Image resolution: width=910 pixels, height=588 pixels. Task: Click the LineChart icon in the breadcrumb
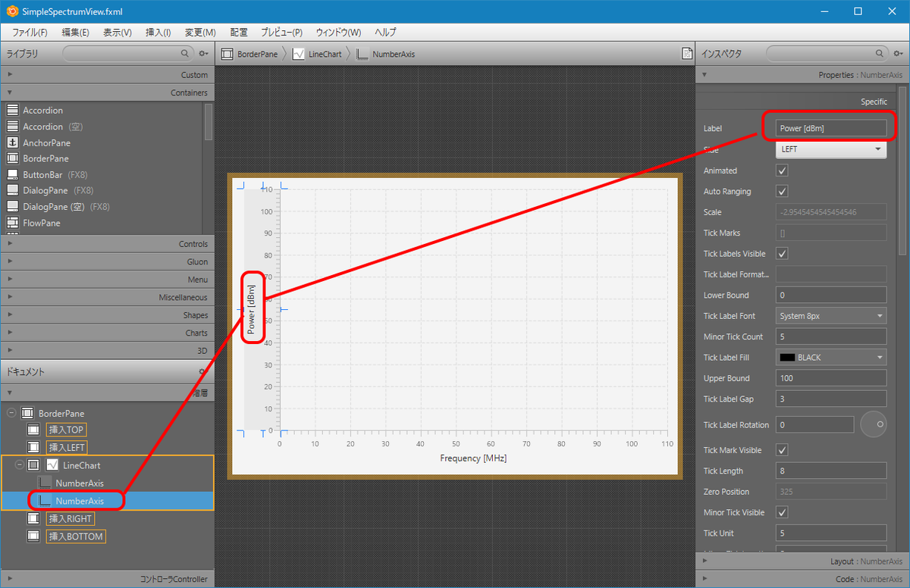(298, 54)
